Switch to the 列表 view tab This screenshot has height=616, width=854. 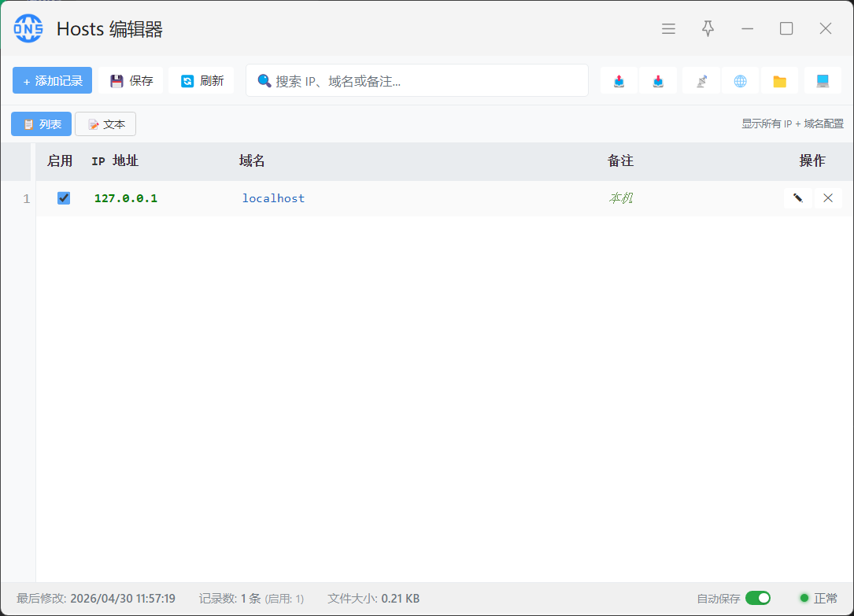[42, 124]
